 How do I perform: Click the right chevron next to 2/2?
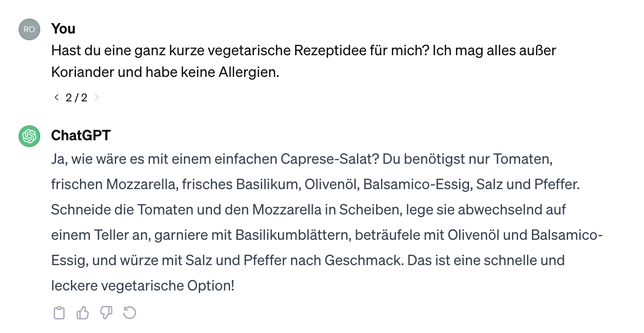point(96,97)
